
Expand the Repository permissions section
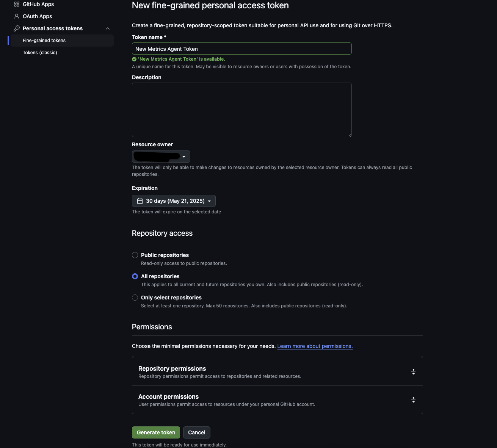278,371
